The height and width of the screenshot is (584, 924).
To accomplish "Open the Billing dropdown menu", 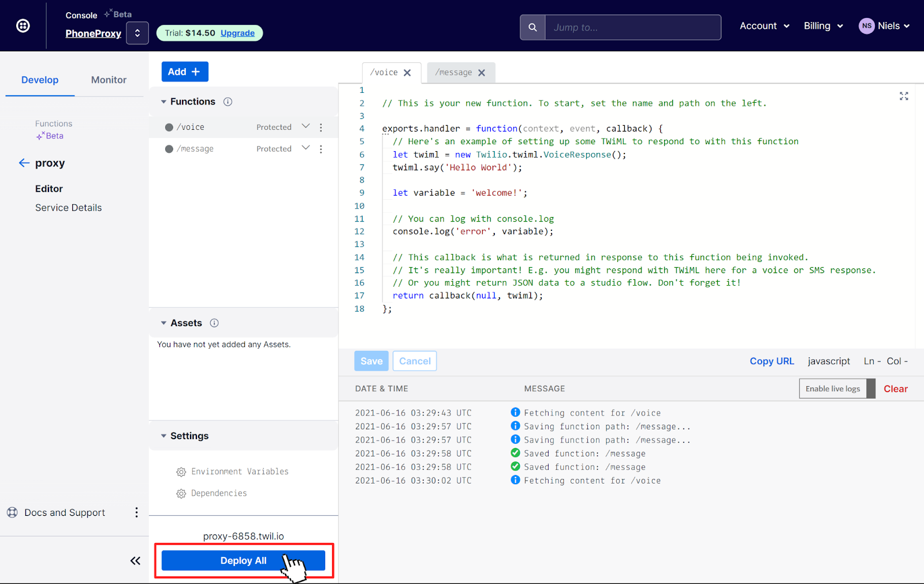I will coord(824,26).
